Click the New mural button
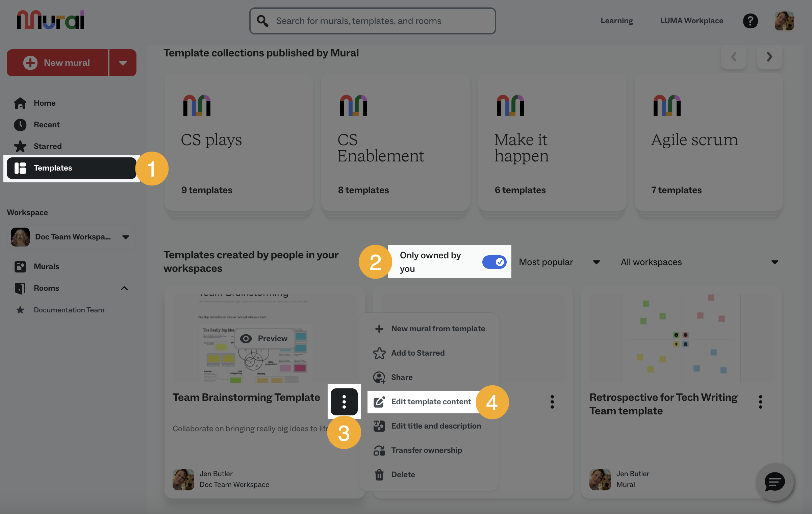812x514 pixels. coord(57,63)
